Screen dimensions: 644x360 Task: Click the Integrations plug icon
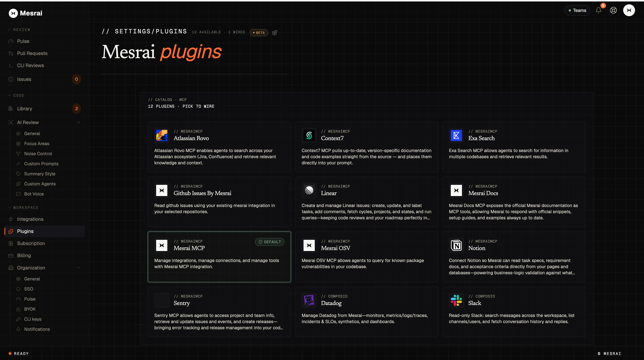pos(11,219)
